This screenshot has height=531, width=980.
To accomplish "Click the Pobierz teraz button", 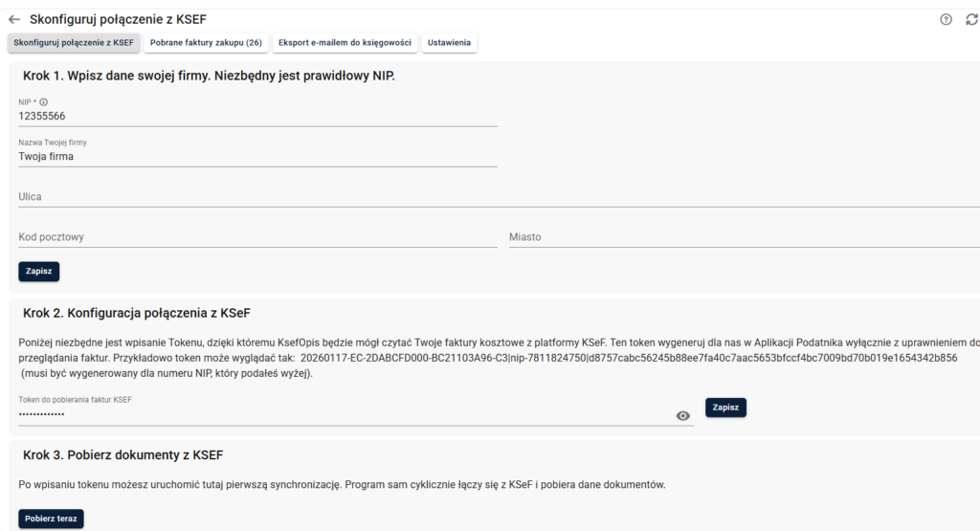I will click(x=52, y=519).
